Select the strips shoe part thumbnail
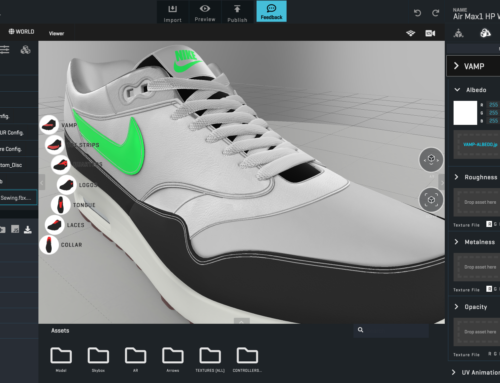The height and width of the screenshot is (383, 500). (x=54, y=145)
